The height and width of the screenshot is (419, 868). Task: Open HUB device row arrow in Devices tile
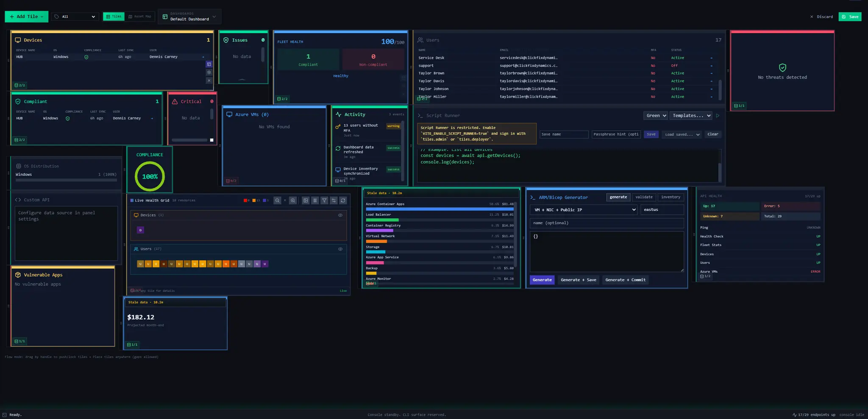coord(203,57)
